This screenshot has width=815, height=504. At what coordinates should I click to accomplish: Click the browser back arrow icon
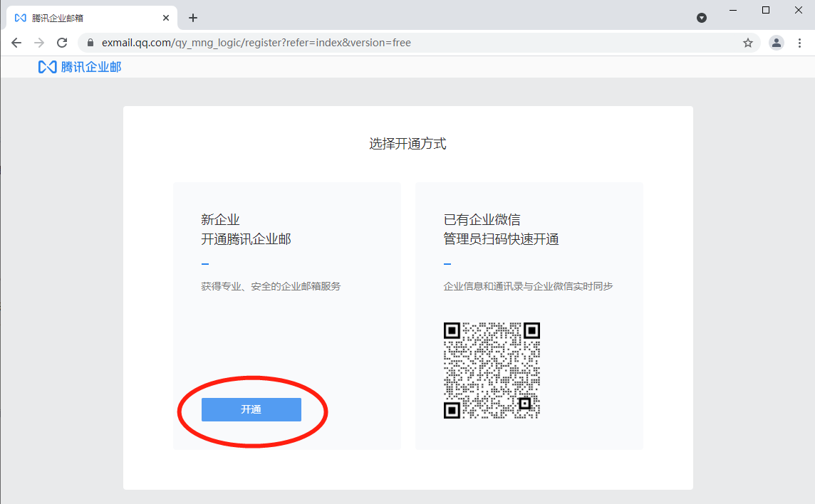[16, 42]
